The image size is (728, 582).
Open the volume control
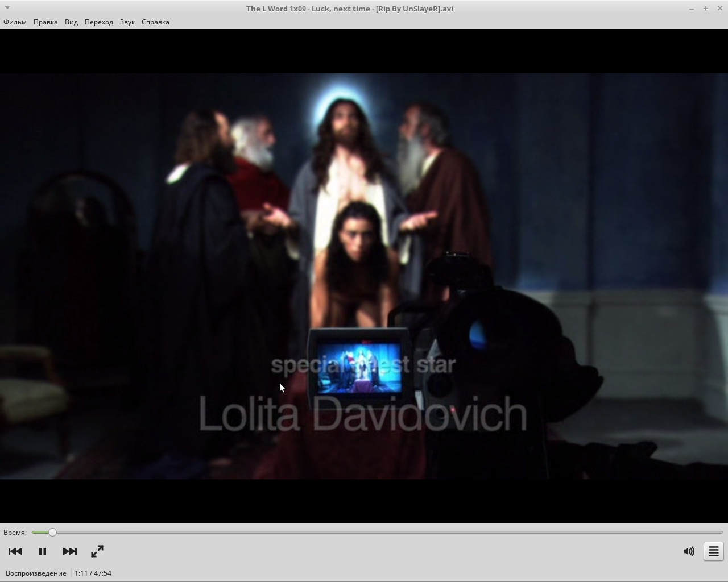pos(689,551)
